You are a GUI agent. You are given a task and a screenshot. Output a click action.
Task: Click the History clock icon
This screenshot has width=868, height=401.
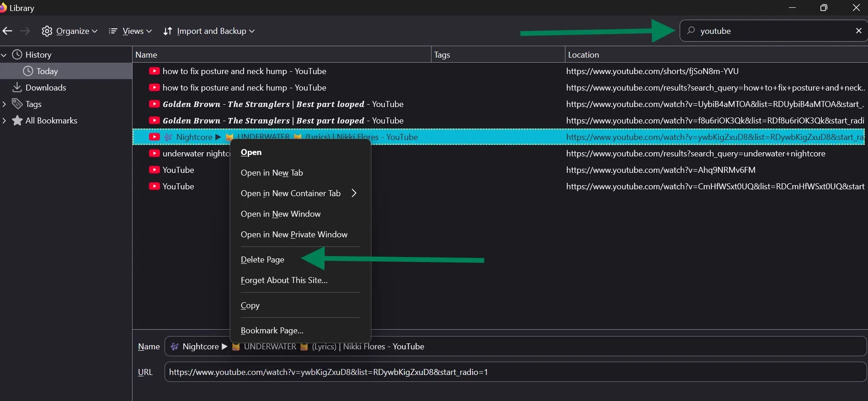(x=17, y=54)
